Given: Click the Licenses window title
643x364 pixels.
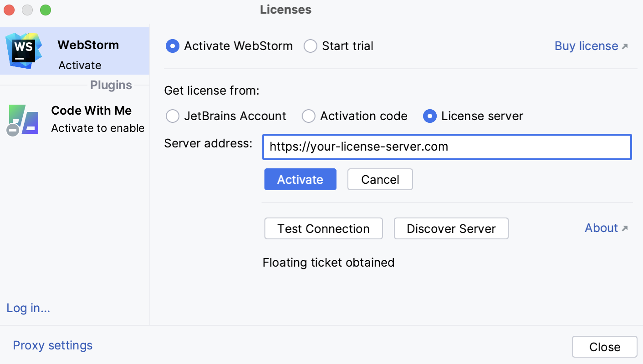Looking at the screenshot, I should coord(286,10).
